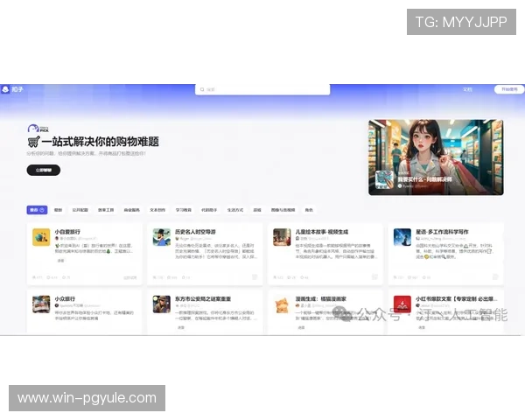Image resolution: width=525 pixels, height=420 pixels.
Task: Click the 星语 card description text
Action: coord(455,251)
